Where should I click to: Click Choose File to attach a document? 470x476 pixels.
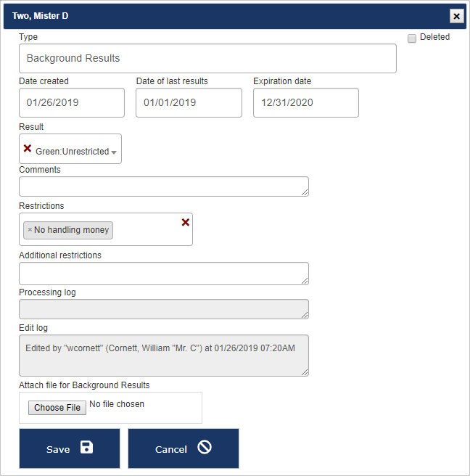point(57,408)
